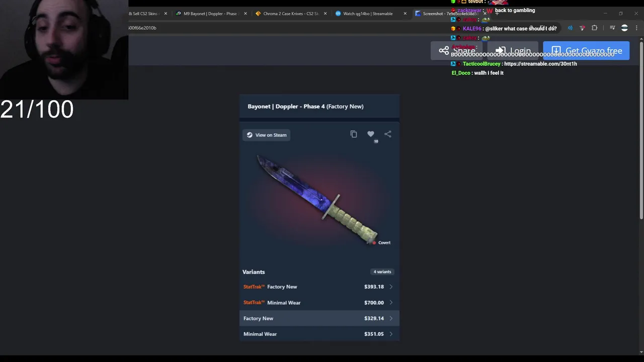Close the Streamable tab
Screen dimensions: 644x362
coord(405,14)
